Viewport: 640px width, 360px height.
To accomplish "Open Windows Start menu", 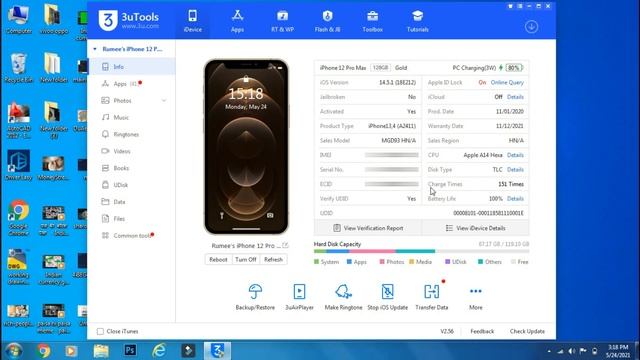I will tap(13, 351).
